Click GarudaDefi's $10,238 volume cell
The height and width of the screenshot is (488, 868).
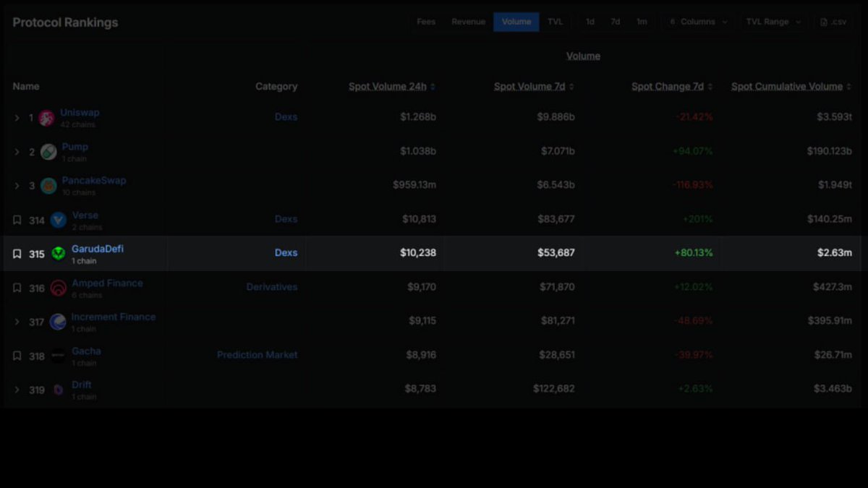coord(418,253)
